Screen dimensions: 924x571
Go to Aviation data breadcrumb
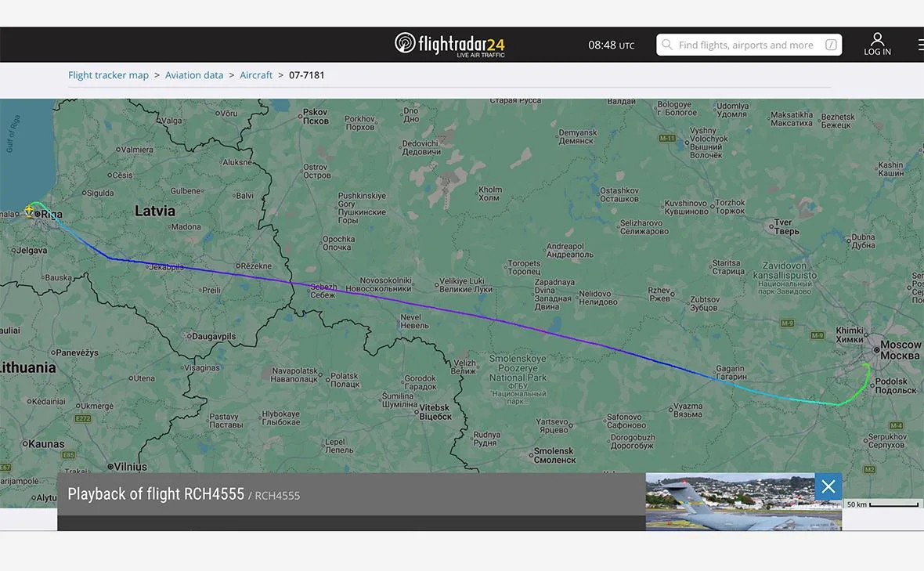(x=194, y=75)
